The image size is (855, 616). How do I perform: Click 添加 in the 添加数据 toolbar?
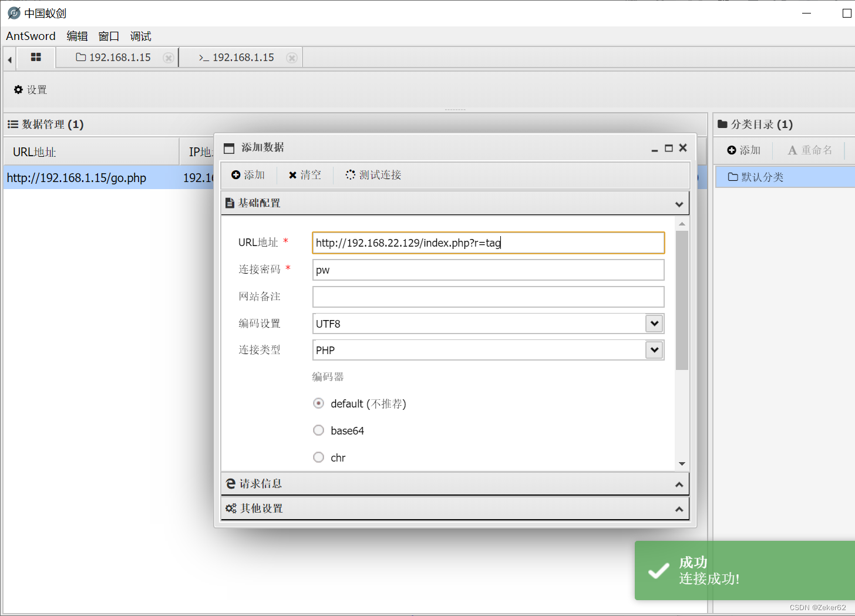pyautogui.click(x=248, y=175)
